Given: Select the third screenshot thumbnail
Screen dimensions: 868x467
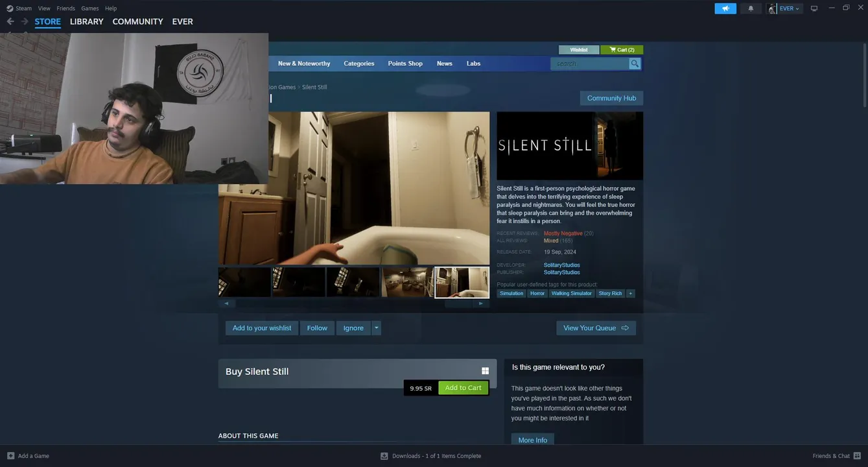Looking at the screenshot, I should click(353, 282).
